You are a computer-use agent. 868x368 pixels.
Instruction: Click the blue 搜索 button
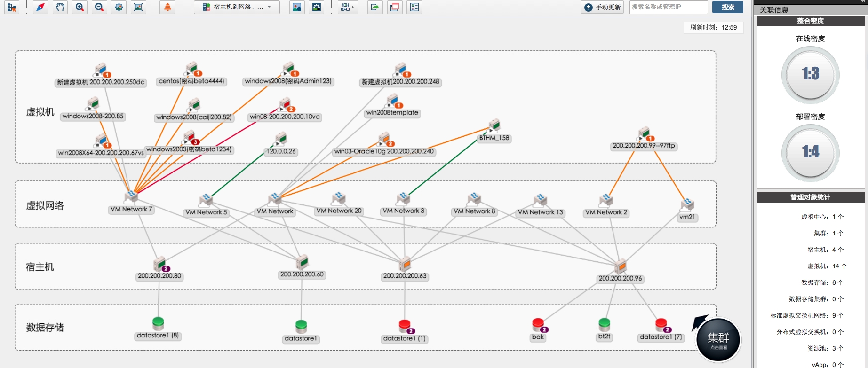727,7
